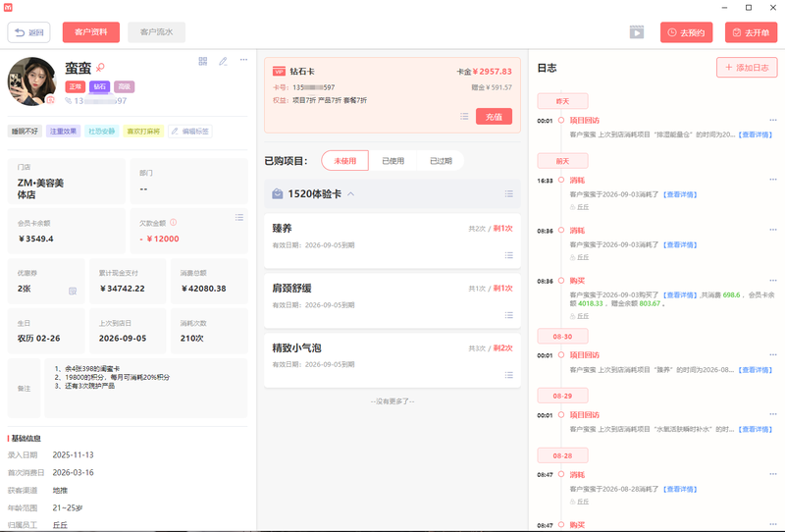Image resolution: width=785 pixels, height=532 pixels.
Task: Click the 08-29 date marker in log
Action: (562, 396)
